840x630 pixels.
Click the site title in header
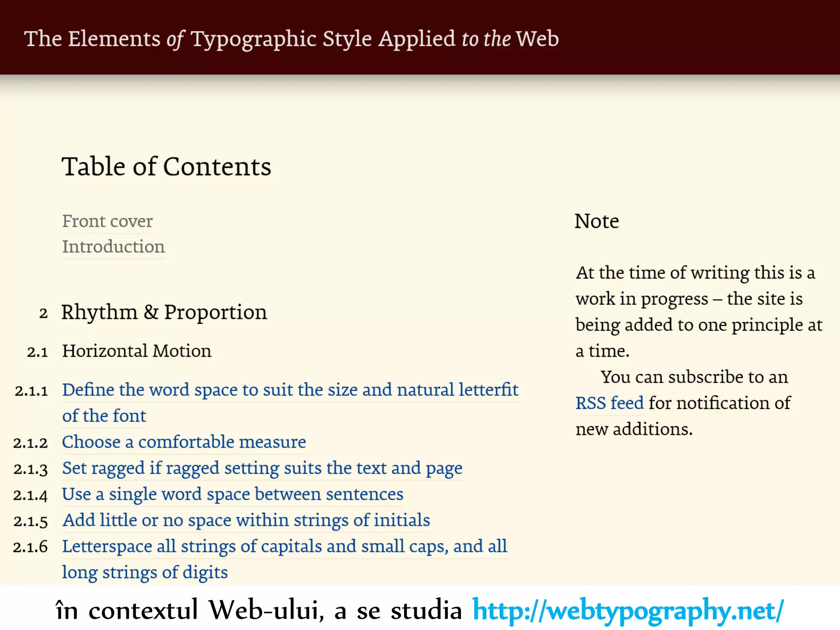tap(291, 39)
